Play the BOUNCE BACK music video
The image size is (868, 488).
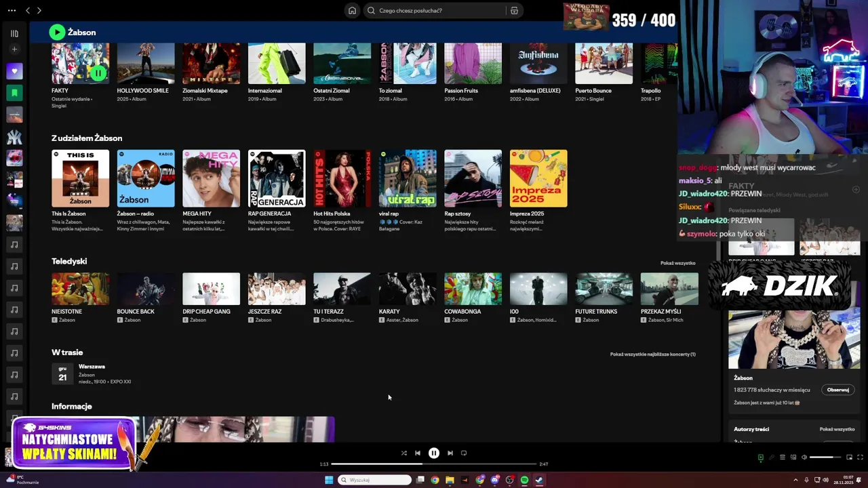tap(146, 289)
